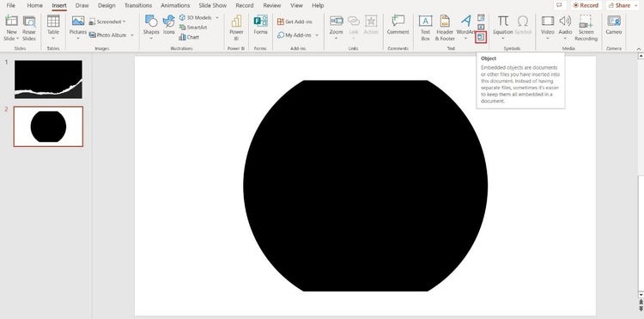Viewport: 644px width, 319px height.
Task: Open the Review tab
Action: point(272,5)
